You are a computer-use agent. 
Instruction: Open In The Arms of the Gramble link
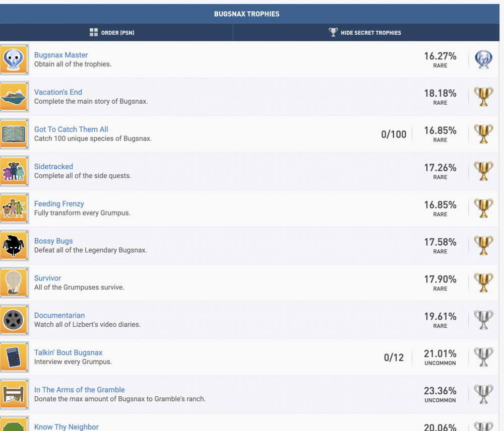[x=79, y=390]
